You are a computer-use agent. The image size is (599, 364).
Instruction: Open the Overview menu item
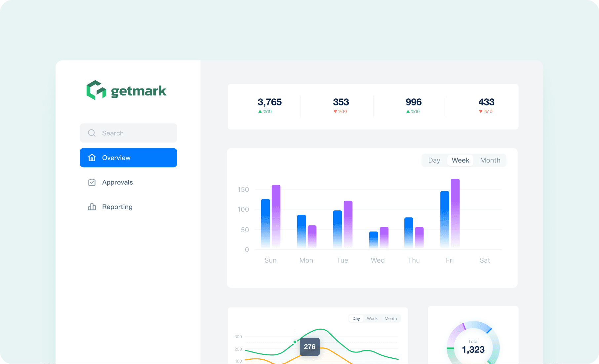[128, 158]
